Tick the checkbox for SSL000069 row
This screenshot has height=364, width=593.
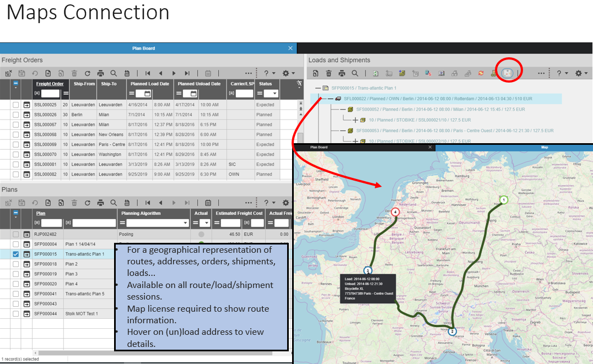(x=15, y=144)
